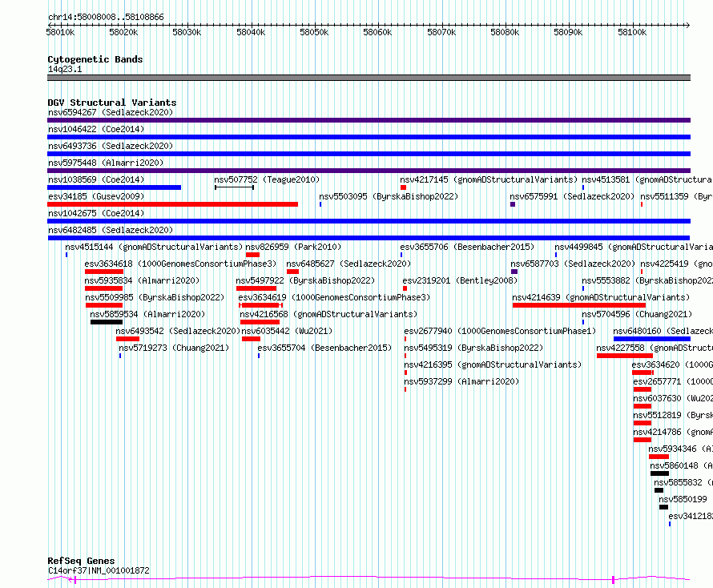Click the nsv4216568 (gnomADStructuralVariants) label
The width and height of the screenshot is (713, 588).
[x=328, y=314]
